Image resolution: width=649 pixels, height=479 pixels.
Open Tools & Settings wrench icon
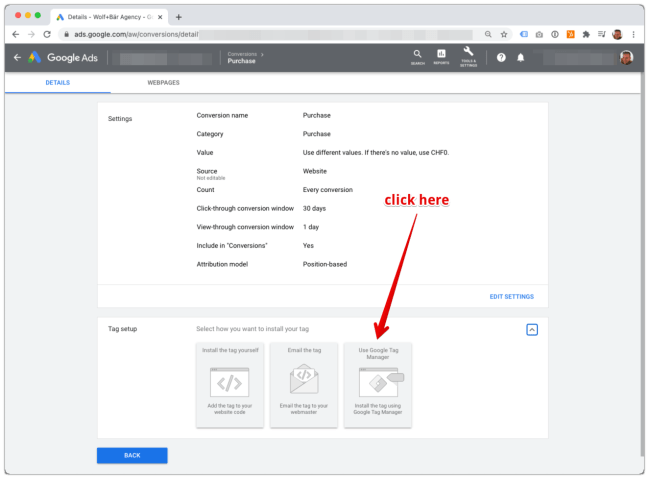(x=468, y=56)
